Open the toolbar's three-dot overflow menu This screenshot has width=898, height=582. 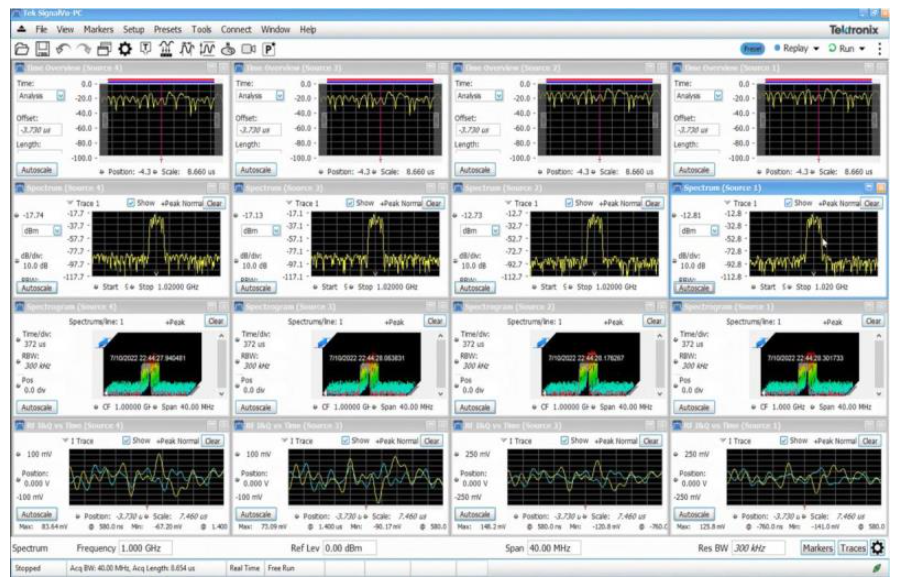click(x=880, y=49)
